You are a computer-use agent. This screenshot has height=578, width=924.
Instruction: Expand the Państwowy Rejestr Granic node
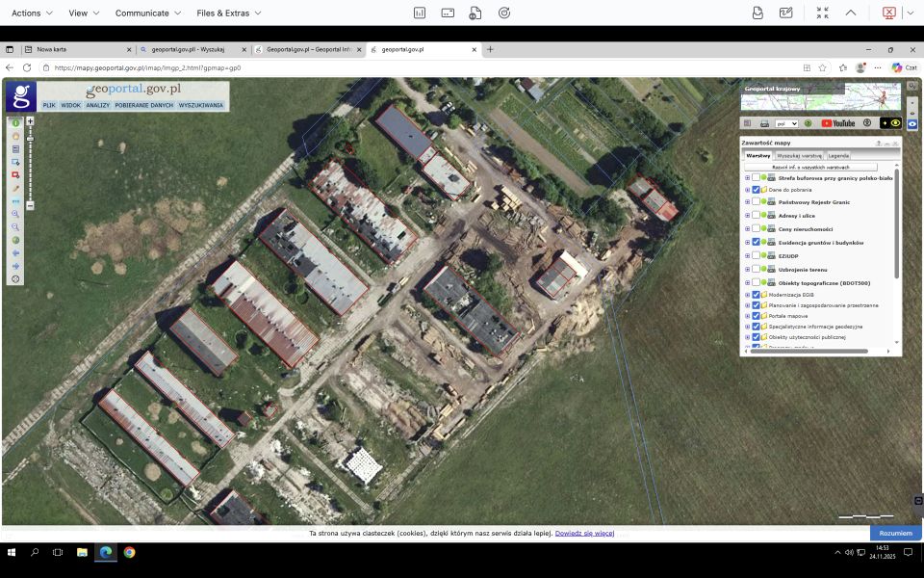(x=747, y=202)
